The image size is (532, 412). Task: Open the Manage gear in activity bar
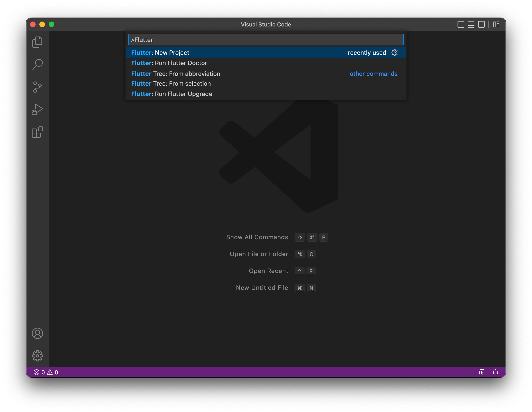[x=37, y=356]
